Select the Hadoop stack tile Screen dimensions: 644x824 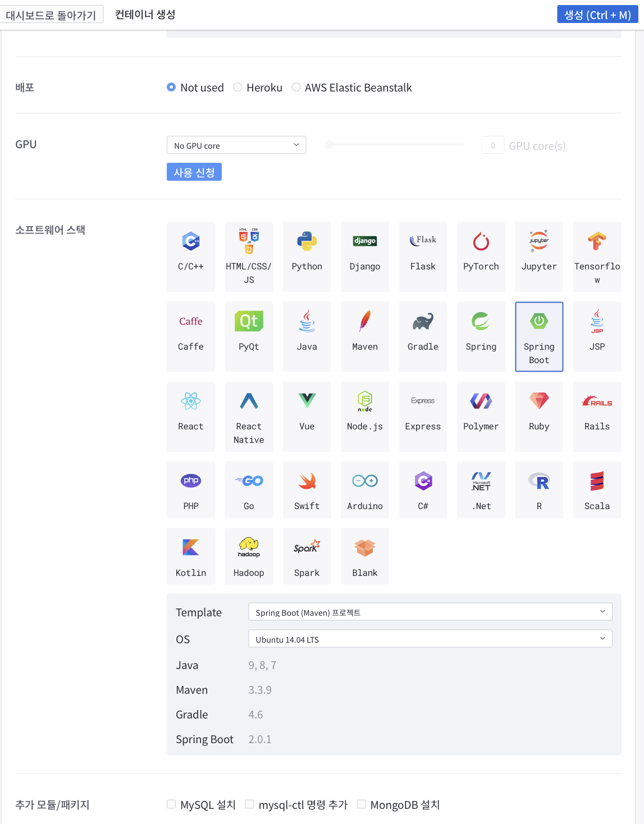coord(249,556)
